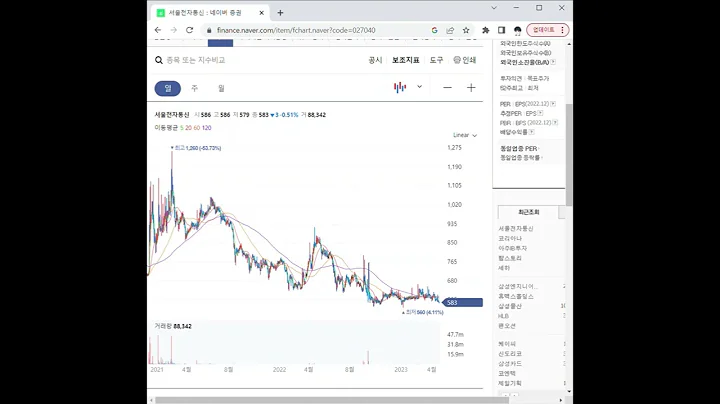Zoom in chart with plus button

pos(471,88)
